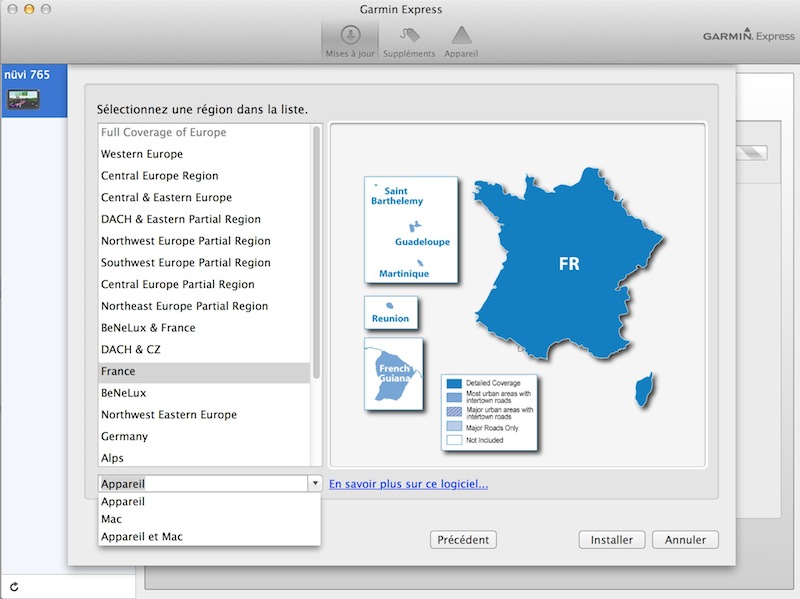The width and height of the screenshot is (800, 599).
Task: Click the Garmin Express logo
Action: 748,35
